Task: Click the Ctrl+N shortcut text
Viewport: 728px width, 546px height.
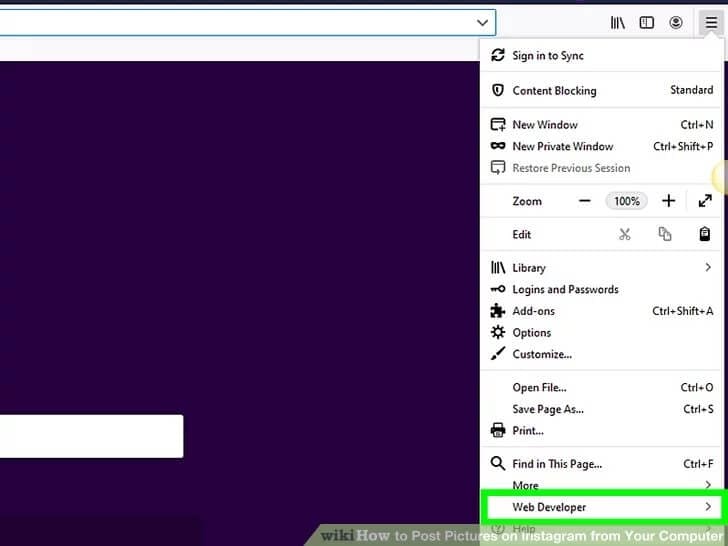Action: point(697,124)
